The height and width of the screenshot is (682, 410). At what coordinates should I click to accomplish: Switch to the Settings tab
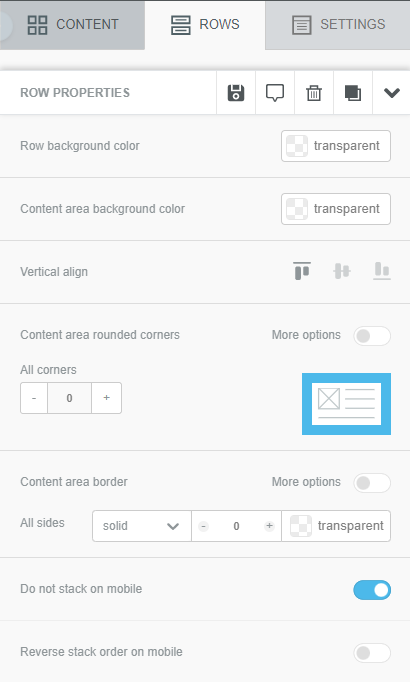[338, 25]
